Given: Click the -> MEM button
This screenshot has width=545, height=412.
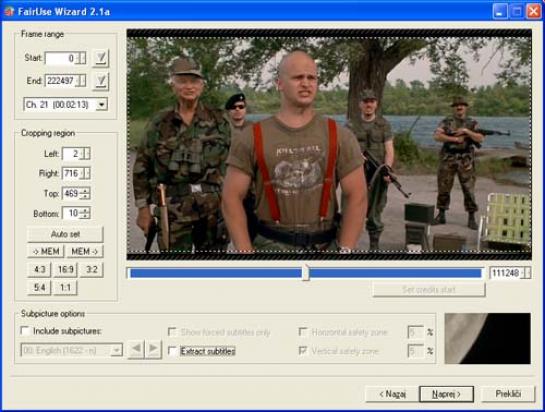Looking at the screenshot, I should (46, 251).
